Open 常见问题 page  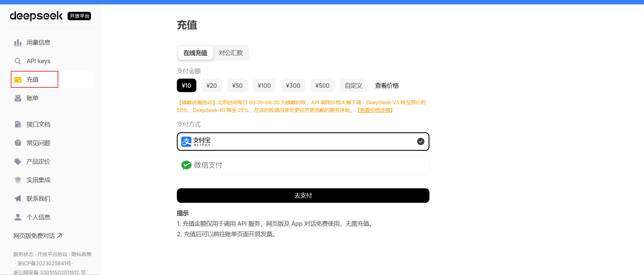(51, 143)
